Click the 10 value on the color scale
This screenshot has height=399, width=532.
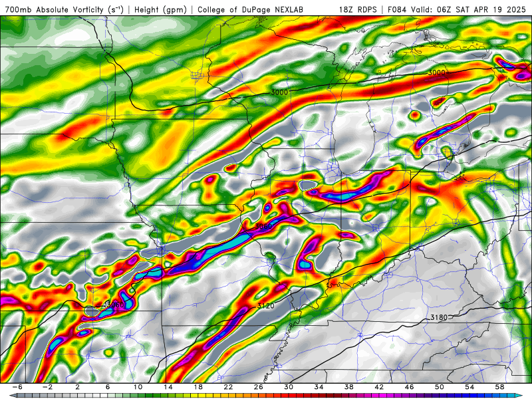click(138, 387)
